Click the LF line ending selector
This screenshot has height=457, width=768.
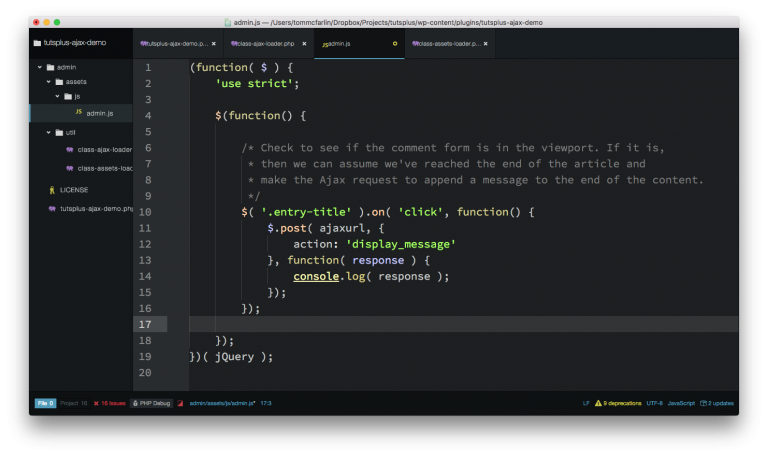point(586,403)
